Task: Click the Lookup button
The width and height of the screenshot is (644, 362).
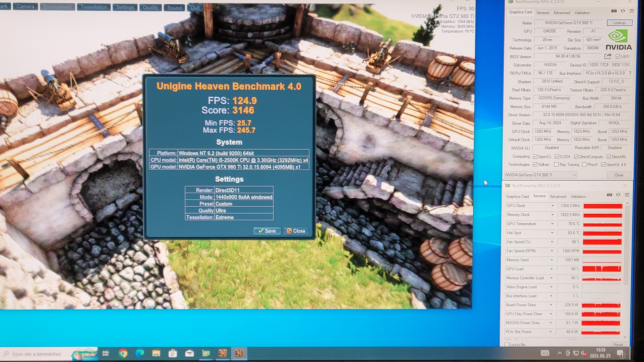Action: pyautogui.click(x=619, y=23)
